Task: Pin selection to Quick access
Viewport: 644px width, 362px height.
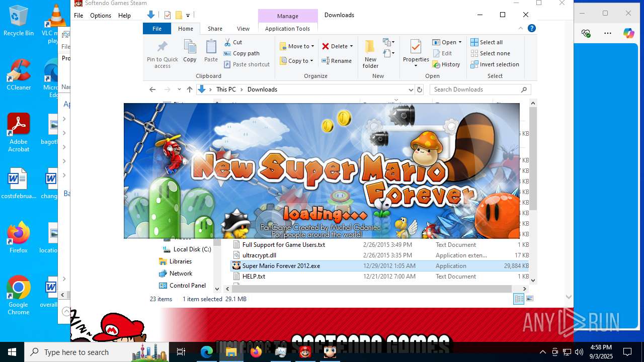Action: (x=162, y=54)
